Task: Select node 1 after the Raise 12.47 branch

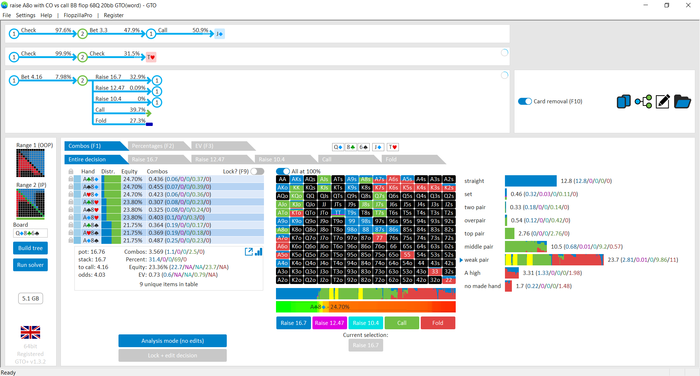Action: (x=157, y=92)
